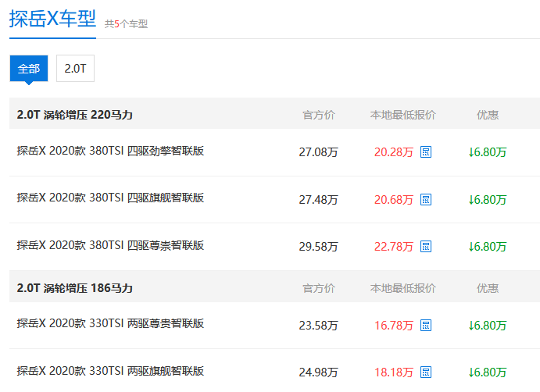
Task: Click calculator icon beside 20.68万 price
Action: pos(426,200)
